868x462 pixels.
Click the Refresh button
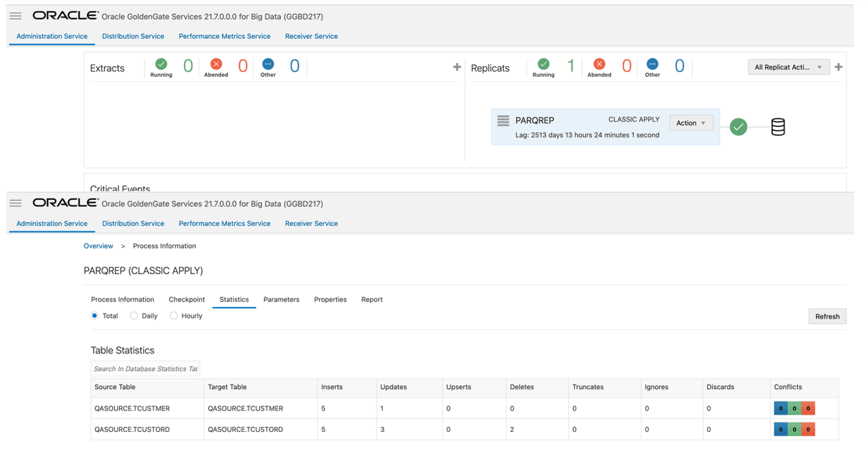click(827, 316)
